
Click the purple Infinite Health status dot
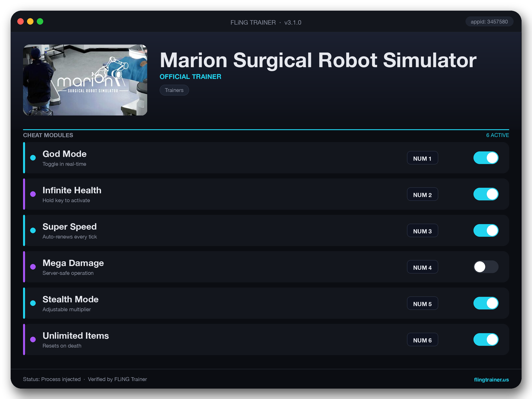33,194
